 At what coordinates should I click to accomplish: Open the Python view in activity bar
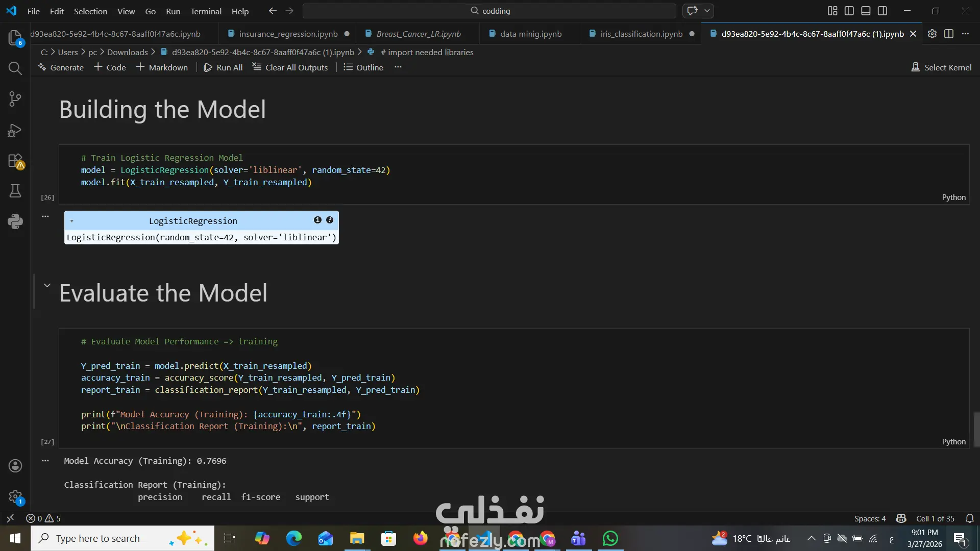coord(15,221)
